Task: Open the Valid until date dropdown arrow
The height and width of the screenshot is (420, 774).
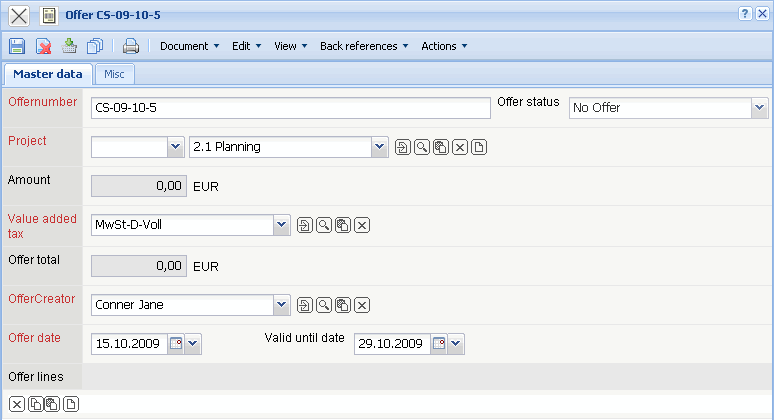Action: [456, 344]
